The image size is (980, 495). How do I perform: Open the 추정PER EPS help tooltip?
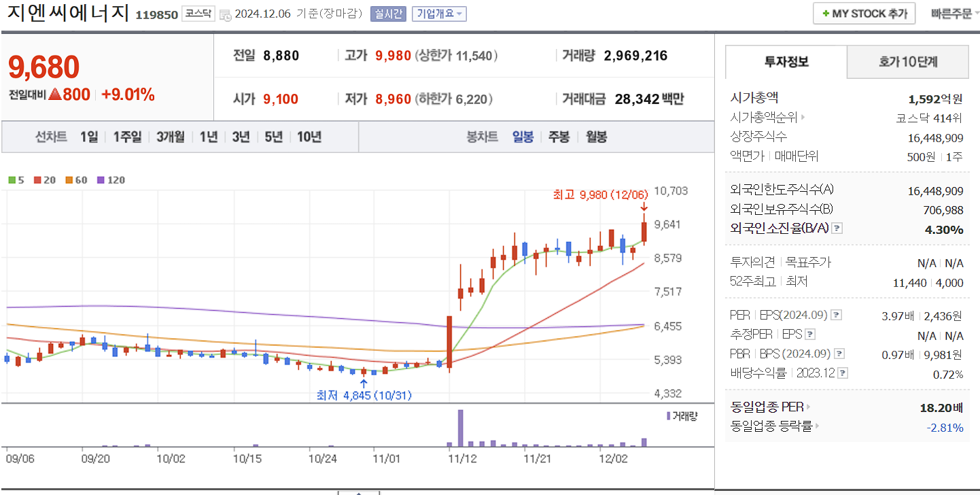point(809,335)
